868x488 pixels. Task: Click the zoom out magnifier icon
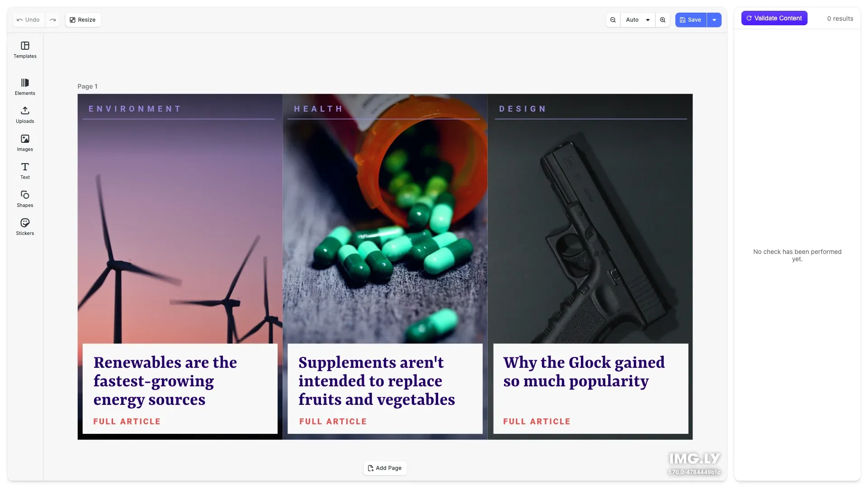(613, 20)
